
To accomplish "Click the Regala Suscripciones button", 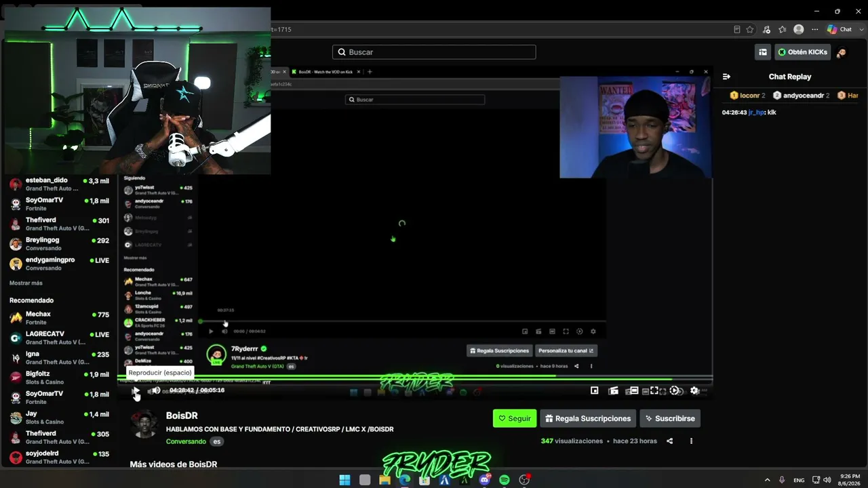I will pyautogui.click(x=588, y=418).
